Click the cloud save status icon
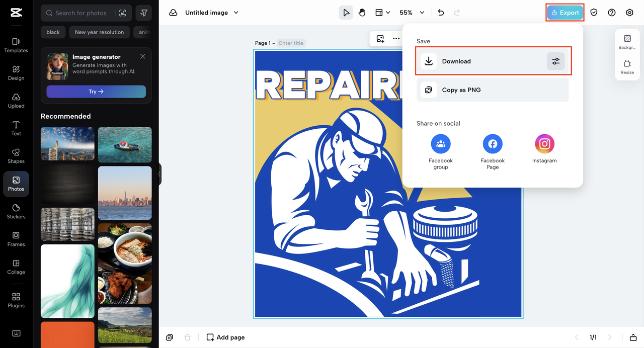The width and height of the screenshot is (644, 348). (173, 13)
